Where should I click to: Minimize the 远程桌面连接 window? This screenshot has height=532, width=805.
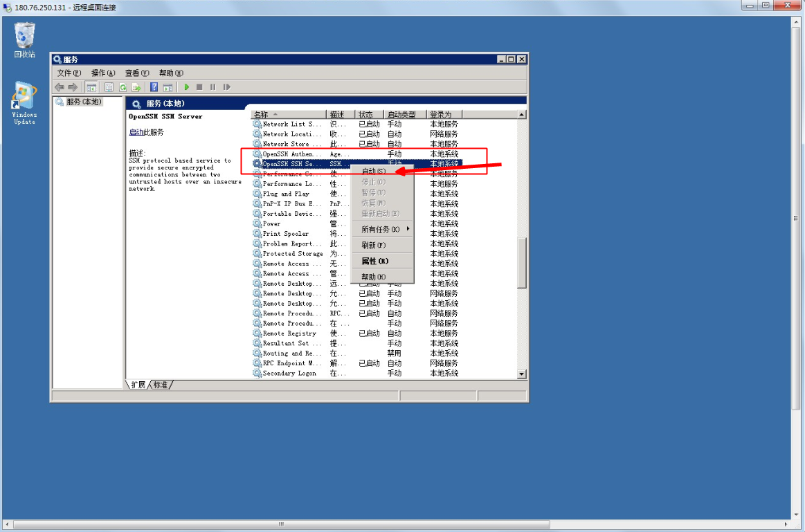click(x=749, y=6)
